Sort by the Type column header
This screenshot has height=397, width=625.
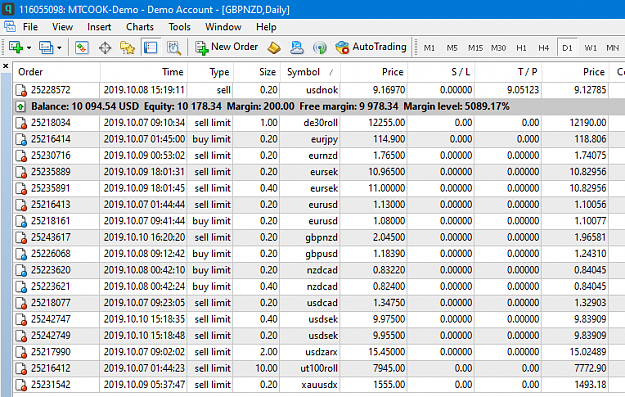(x=210, y=72)
